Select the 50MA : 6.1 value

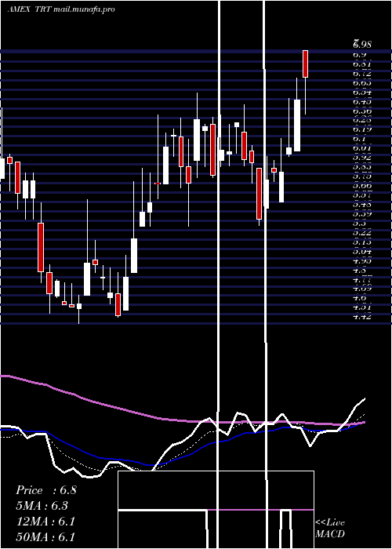tap(45, 537)
